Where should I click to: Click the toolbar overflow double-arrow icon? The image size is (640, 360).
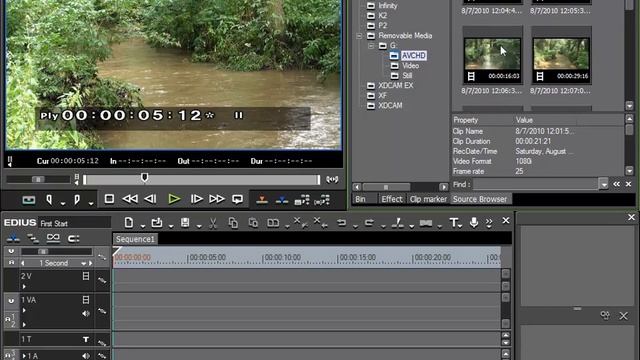(489, 222)
